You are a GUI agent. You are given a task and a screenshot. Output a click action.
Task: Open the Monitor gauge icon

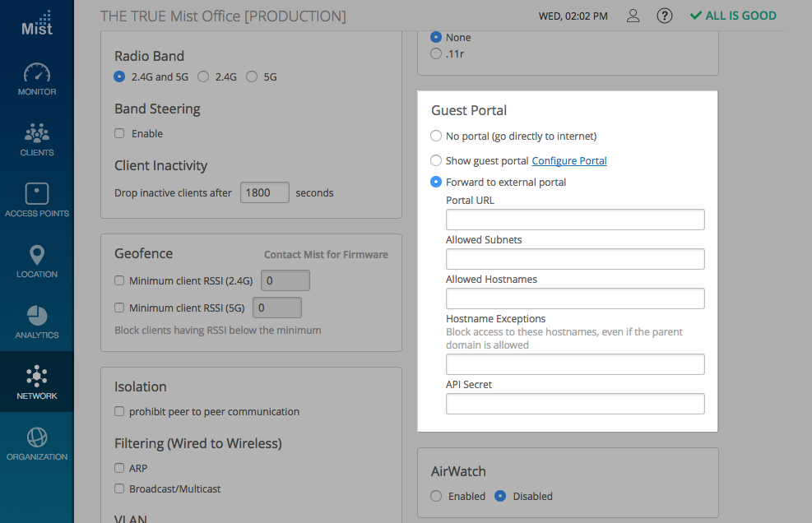coord(37,72)
